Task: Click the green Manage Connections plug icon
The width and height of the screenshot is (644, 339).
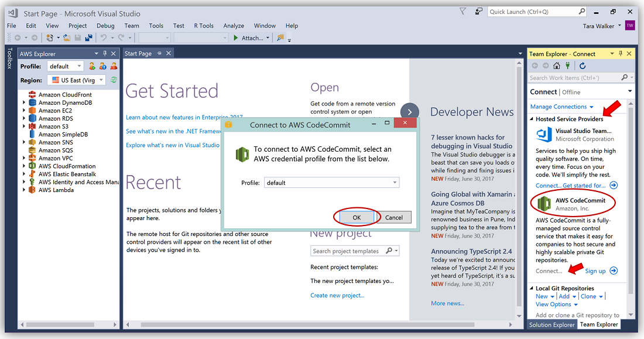Action: tap(566, 66)
